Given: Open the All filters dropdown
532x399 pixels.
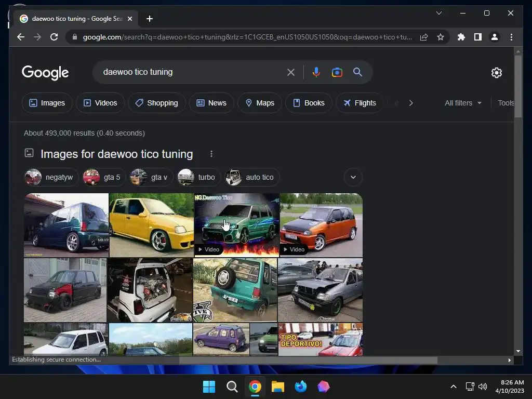Looking at the screenshot, I should pyautogui.click(x=463, y=103).
